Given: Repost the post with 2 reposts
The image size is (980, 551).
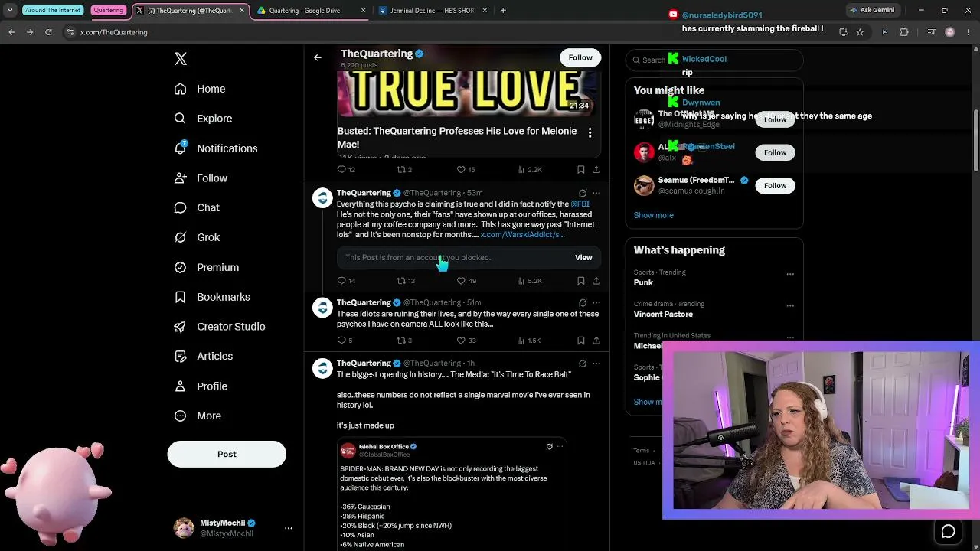Looking at the screenshot, I should click(x=403, y=170).
